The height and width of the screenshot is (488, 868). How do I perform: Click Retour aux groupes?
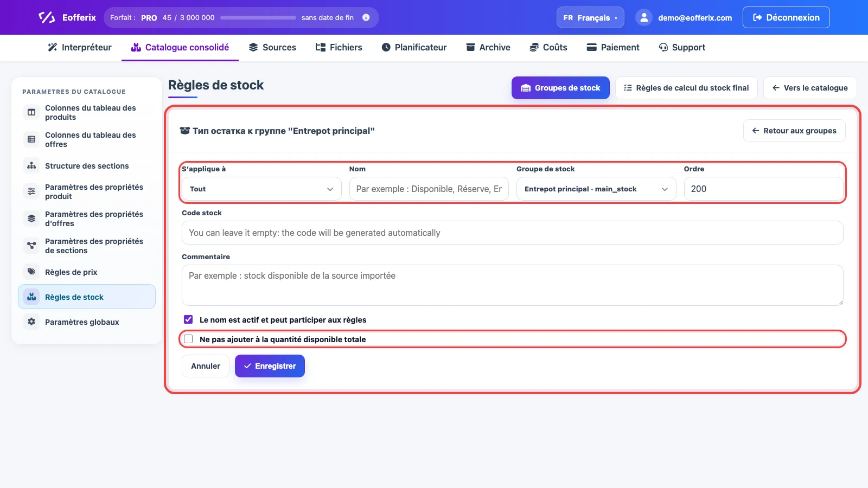pos(794,131)
